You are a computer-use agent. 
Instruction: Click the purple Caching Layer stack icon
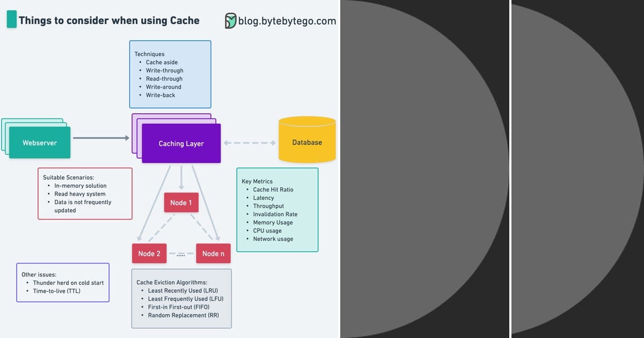(180, 144)
